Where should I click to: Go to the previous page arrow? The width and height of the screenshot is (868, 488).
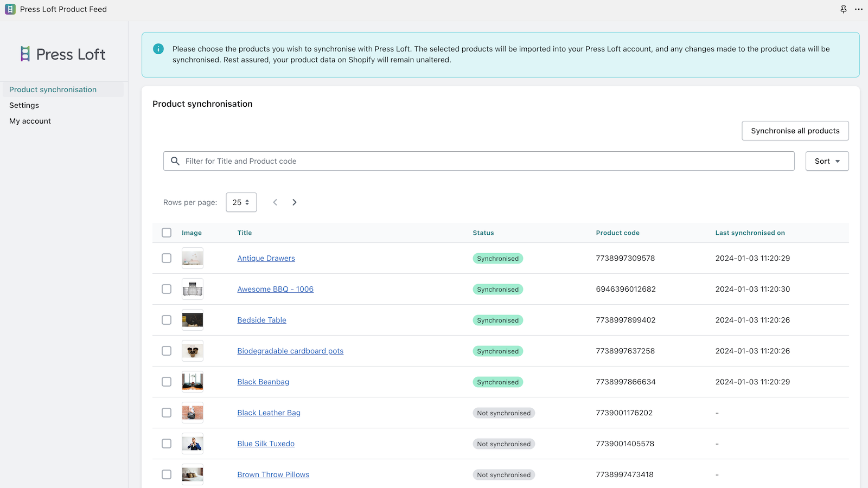click(x=275, y=202)
